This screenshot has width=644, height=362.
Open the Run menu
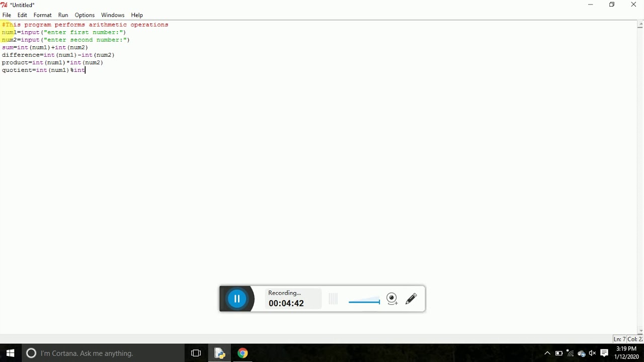click(x=63, y=15)
